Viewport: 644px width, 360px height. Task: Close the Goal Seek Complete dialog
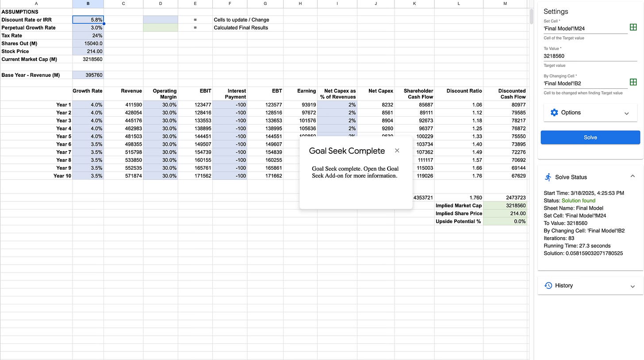(x=397, y=151)
